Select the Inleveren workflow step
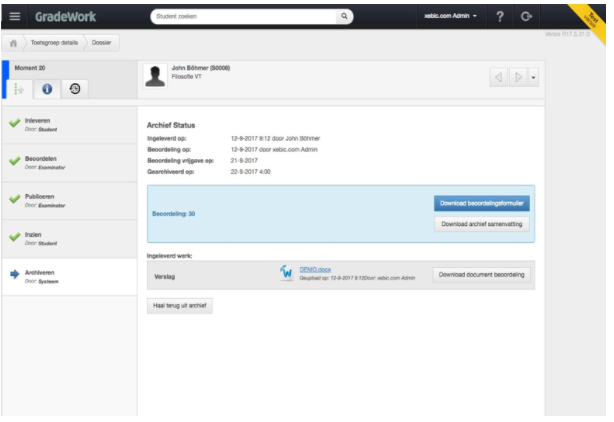Image resolution: width=614 pixels, height=422 pixels. click(x=69, y=124)
